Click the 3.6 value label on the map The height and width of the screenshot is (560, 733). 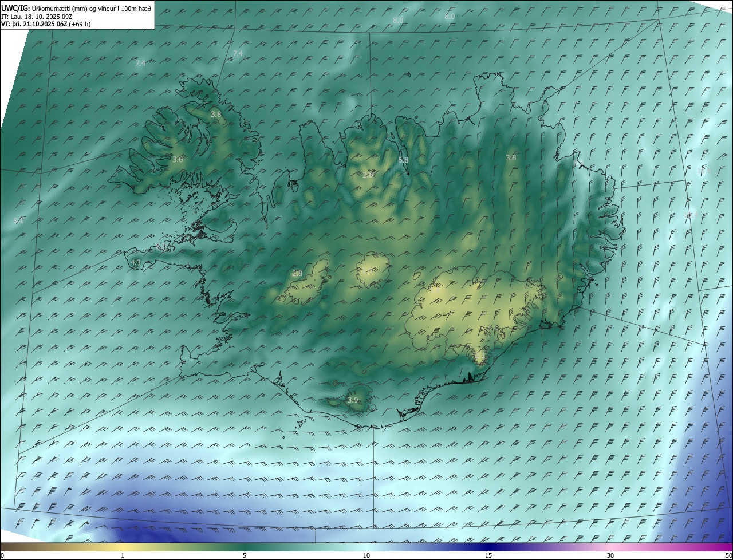[x=178, y=159]
